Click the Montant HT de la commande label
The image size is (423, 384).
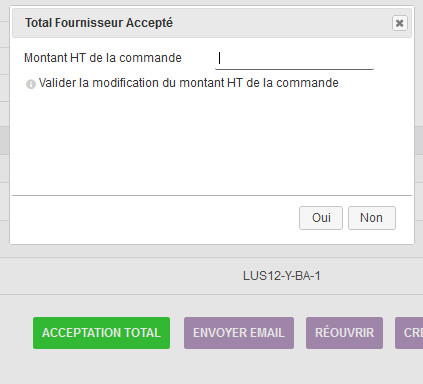click(103, 58)
